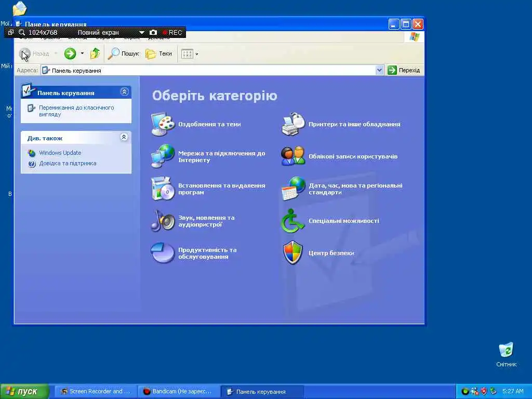Open the Views button dropdown arrow
Screen dimensions: 532x399
tap(197, 54)
